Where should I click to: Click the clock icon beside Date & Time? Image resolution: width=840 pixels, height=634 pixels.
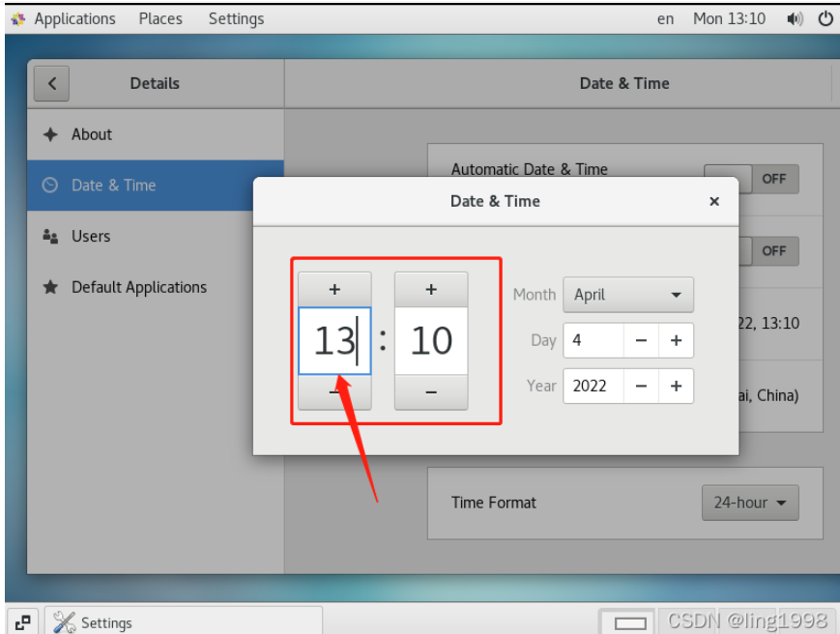tap(50, 186)
